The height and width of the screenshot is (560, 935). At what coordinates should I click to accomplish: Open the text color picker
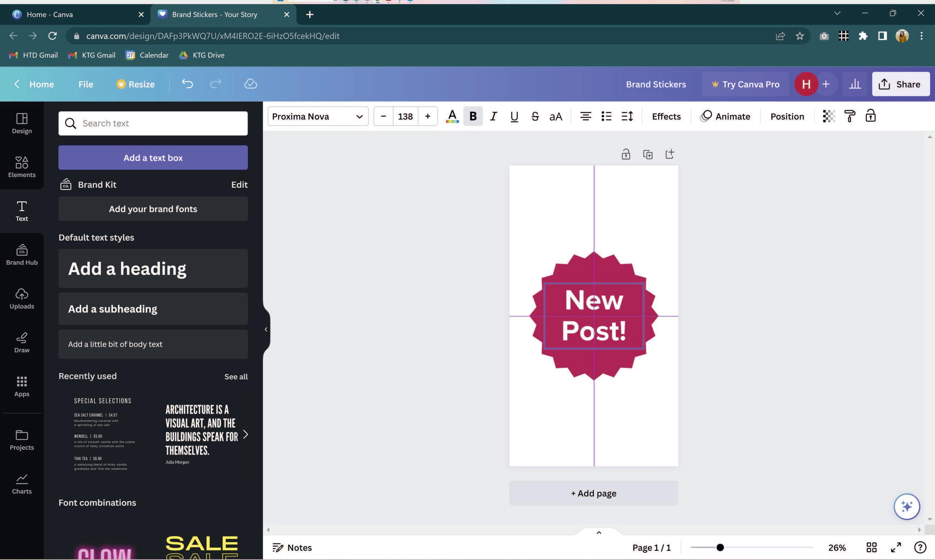pyautogui.click(x=452, y=116)
